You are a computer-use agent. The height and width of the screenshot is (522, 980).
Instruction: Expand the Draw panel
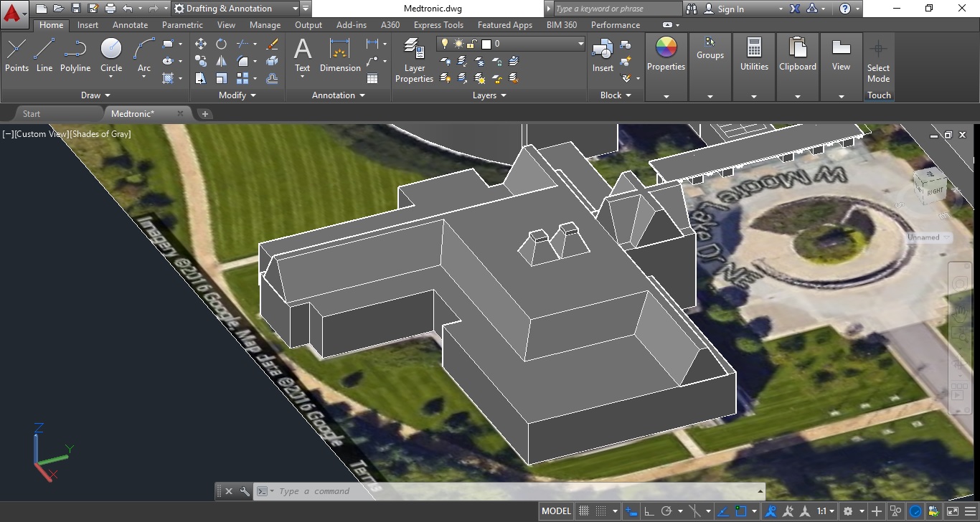(95, 95)
